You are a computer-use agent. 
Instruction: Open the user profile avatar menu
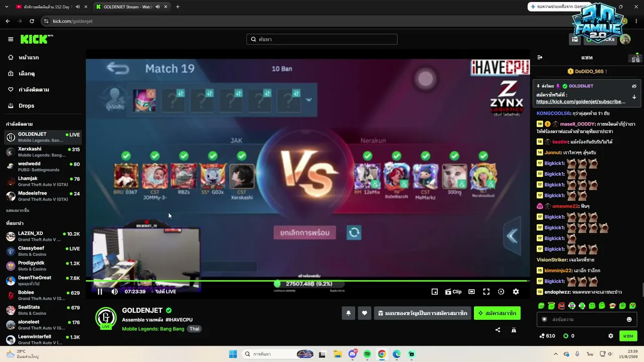click(625, 39)
